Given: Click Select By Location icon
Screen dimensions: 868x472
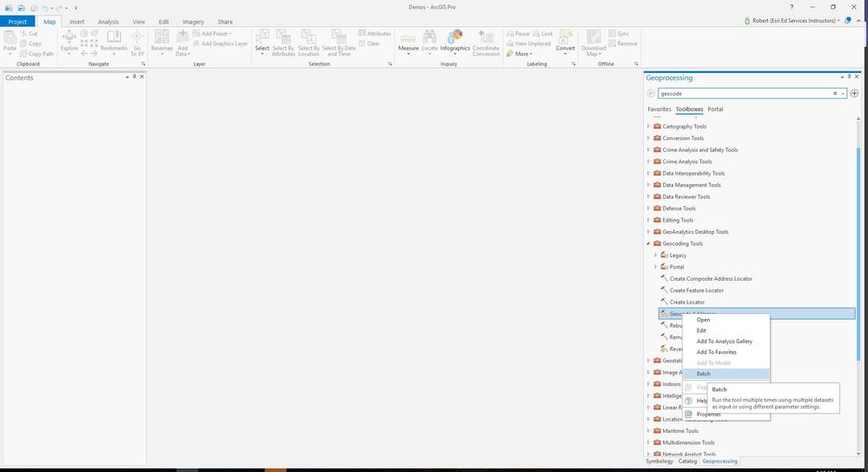Looking at the screenshot, I should tap(308, 37).
